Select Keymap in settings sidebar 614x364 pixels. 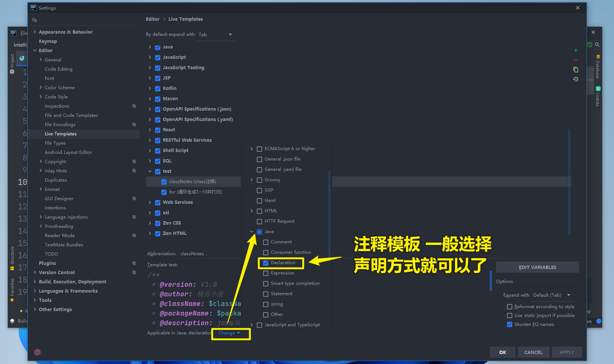click(48, 41)
